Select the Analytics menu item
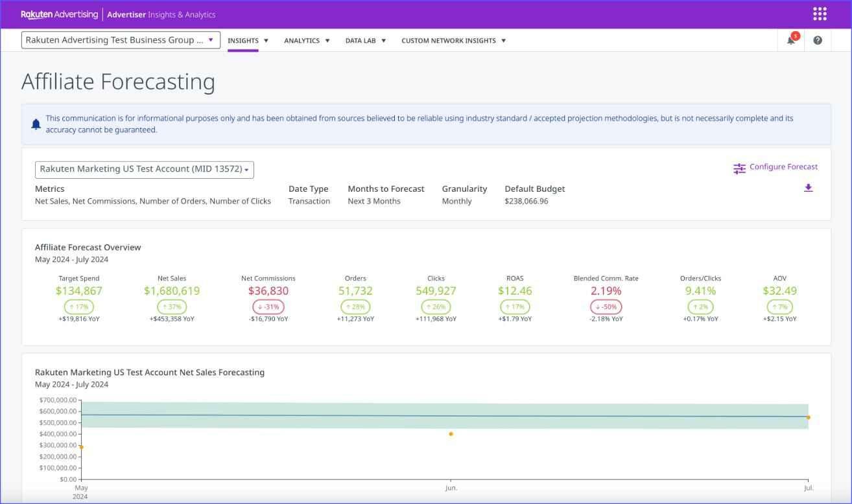Screen dimensions: 852x504 tap(302, 40)
